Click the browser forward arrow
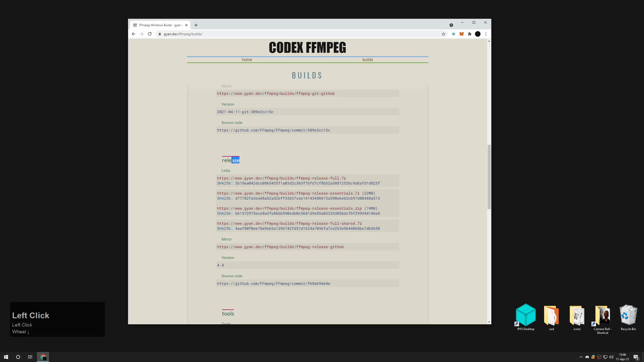Viewport: 644px width, 362px height. pos(142,34)
